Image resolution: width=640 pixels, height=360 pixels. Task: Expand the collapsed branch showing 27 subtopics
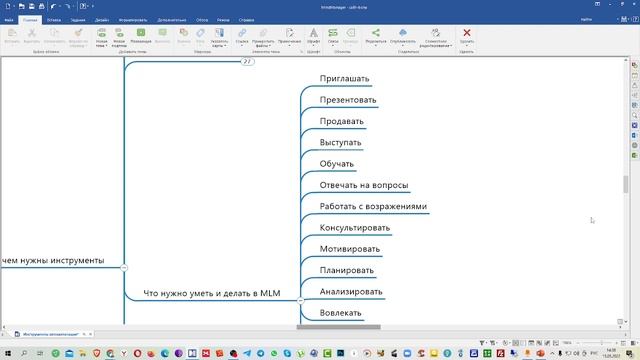coord(247,61)
